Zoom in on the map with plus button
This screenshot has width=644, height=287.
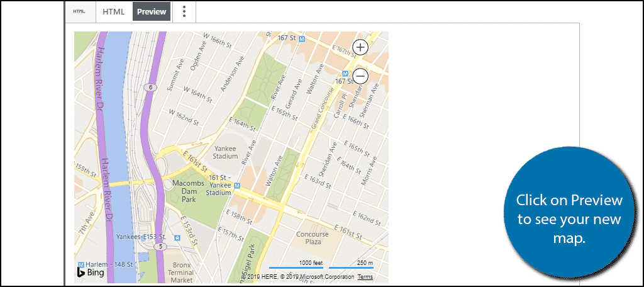(360, 48)
